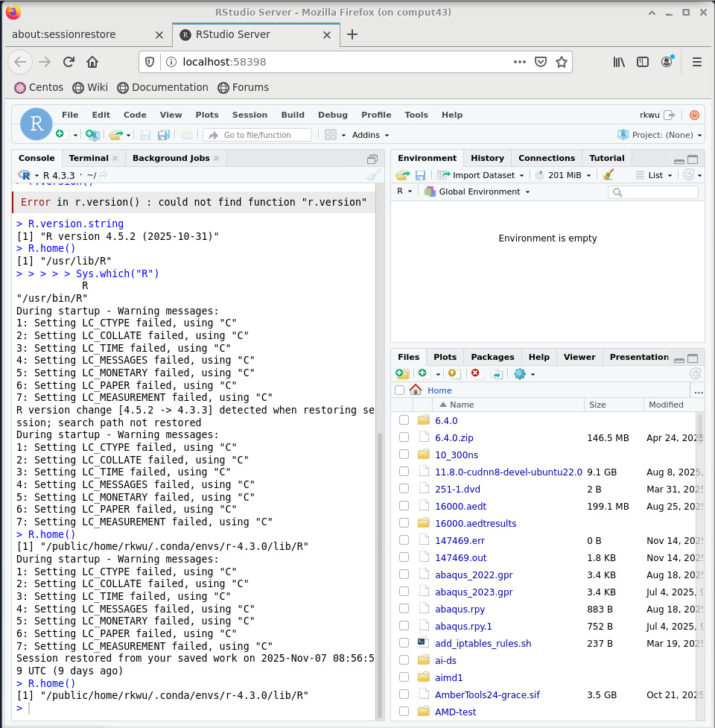715x728 pixels.
Task: Toggle the select-all checkbox in the Files header
Action: point(399,390)
